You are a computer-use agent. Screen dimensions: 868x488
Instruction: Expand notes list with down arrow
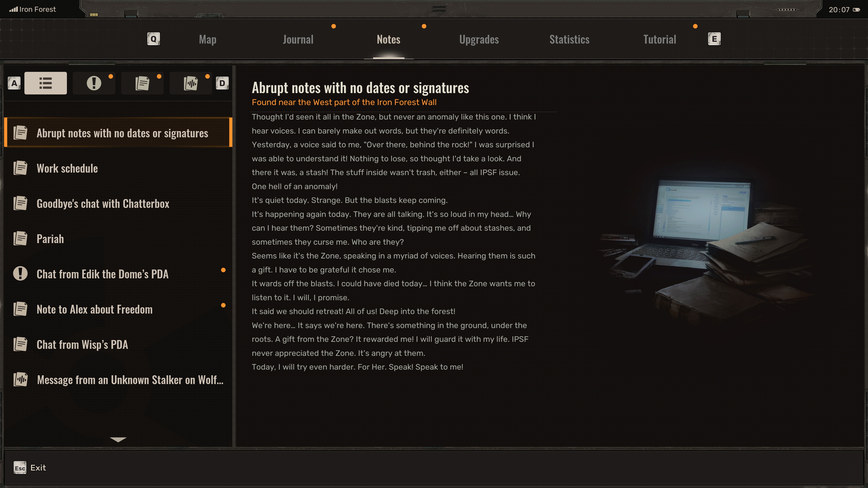point(118,439)
